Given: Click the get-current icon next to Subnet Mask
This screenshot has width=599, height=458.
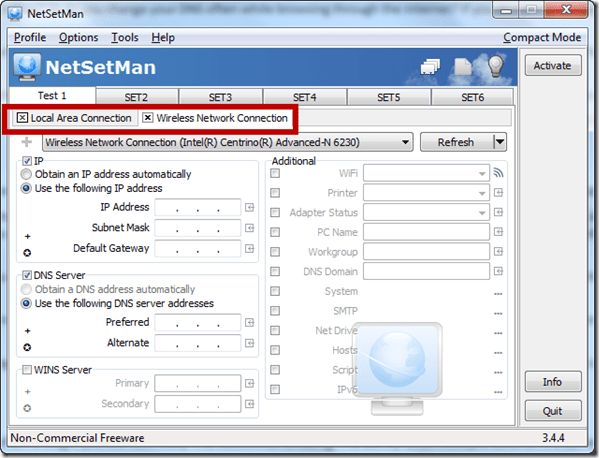Looking at the screenshot, I should click(x=249, y=228).
